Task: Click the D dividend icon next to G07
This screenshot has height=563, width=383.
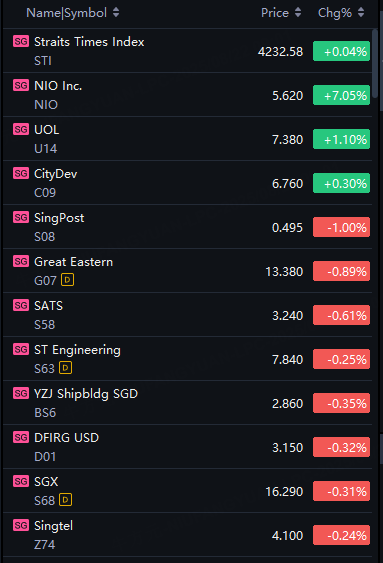Action: pos(67,280)
